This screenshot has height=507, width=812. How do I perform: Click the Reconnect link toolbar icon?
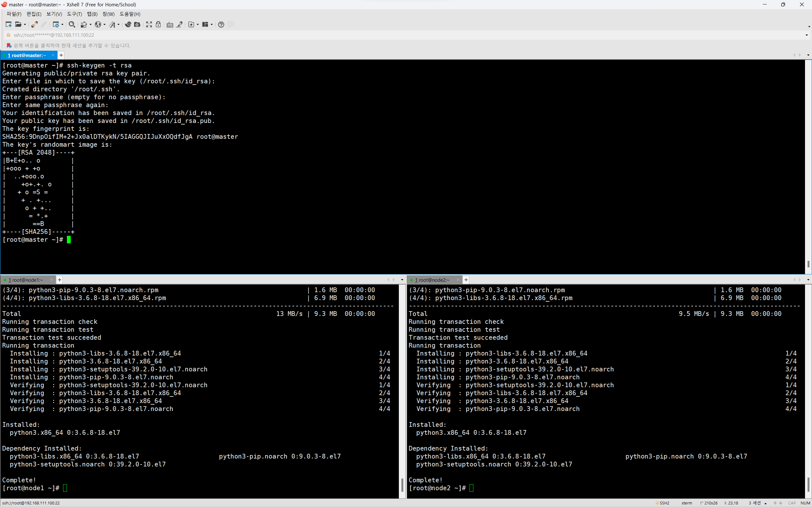click(34, 24)
